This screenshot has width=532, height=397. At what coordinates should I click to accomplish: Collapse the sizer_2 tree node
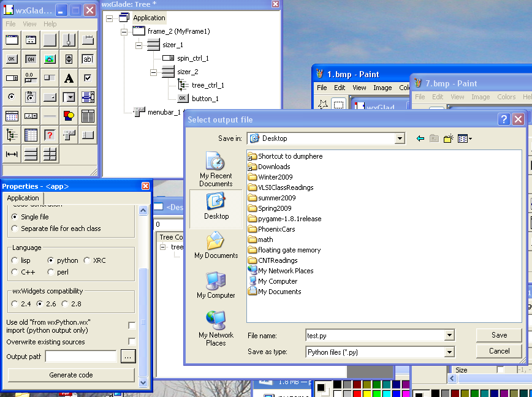(153, 72)
